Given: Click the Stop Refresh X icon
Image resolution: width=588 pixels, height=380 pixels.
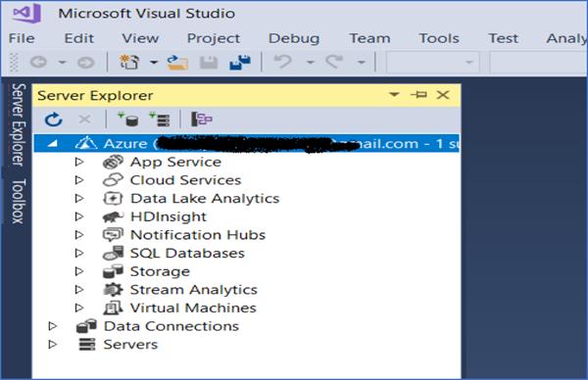Looking at the screenshot, I should point(84,119).
